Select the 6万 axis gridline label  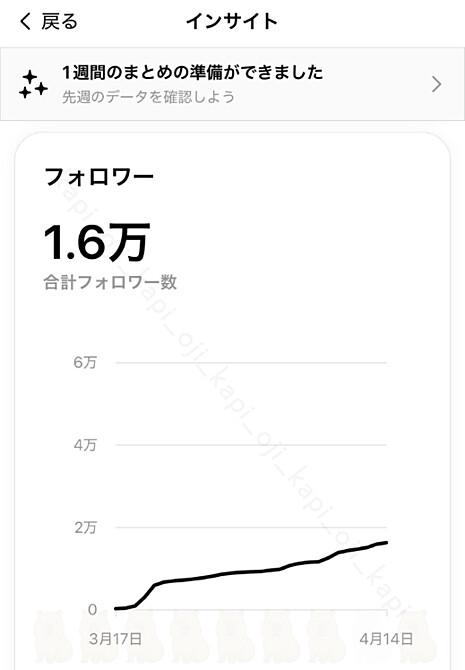point(85,362)
